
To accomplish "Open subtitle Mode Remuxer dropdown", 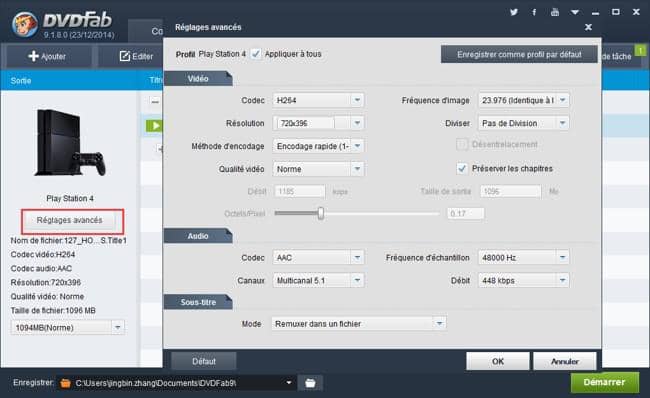I will coord(359,323).
